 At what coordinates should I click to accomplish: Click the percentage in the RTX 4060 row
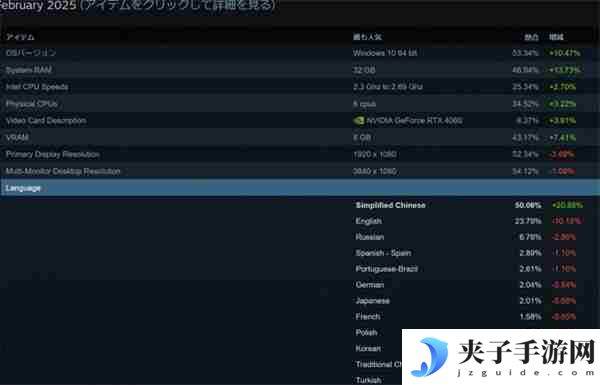coord(527,121)
